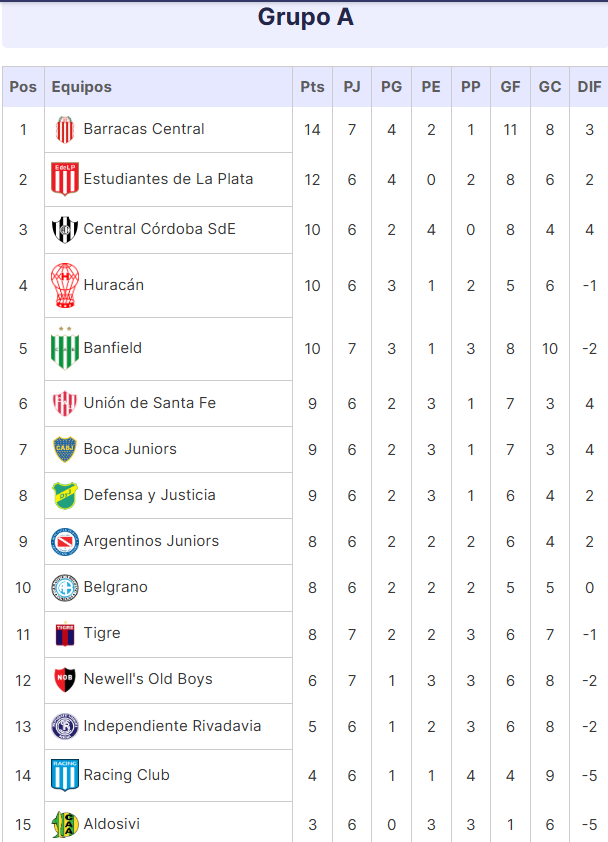The height and width of the screenshot is (842, 608).
Task: Click the Banfield green striped crest
Action: pos(64,349)
